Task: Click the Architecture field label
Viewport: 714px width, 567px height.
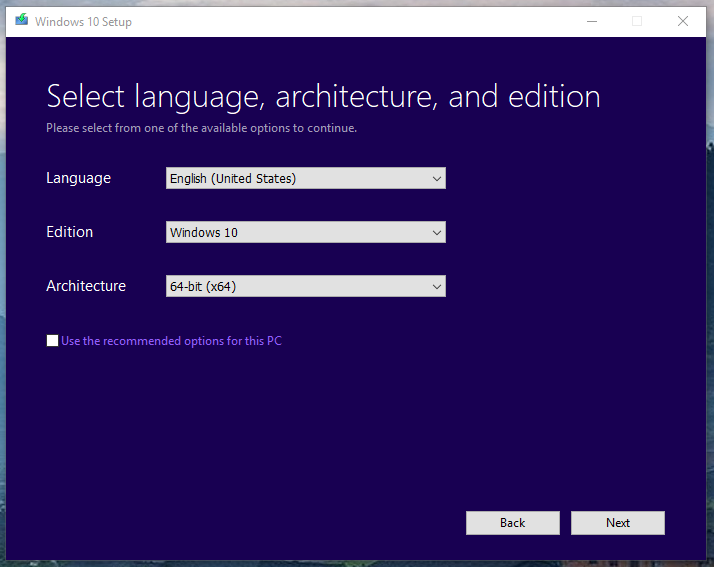Action: 86,286
